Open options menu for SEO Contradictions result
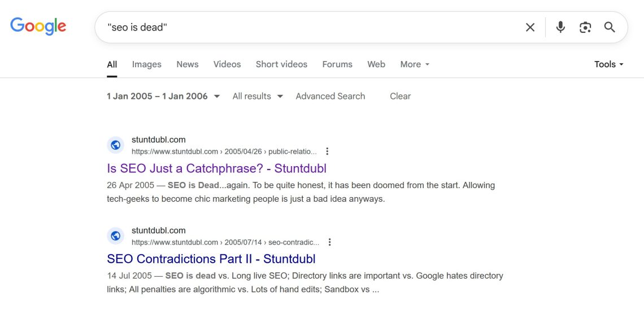This screenshot has height=313, width=644. (329, 242)
